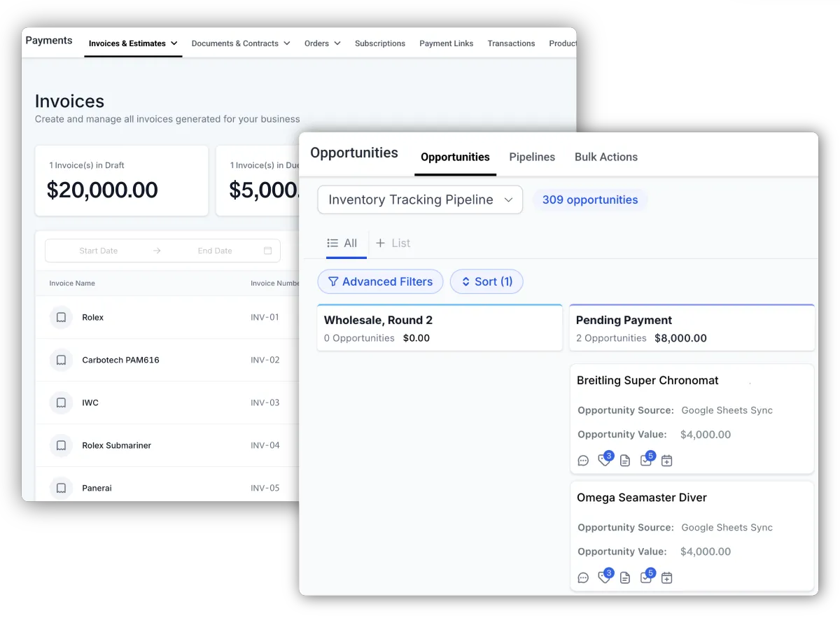Click $4,000.00 value on Omega card

pyautogui.click(x=706, y=552)
